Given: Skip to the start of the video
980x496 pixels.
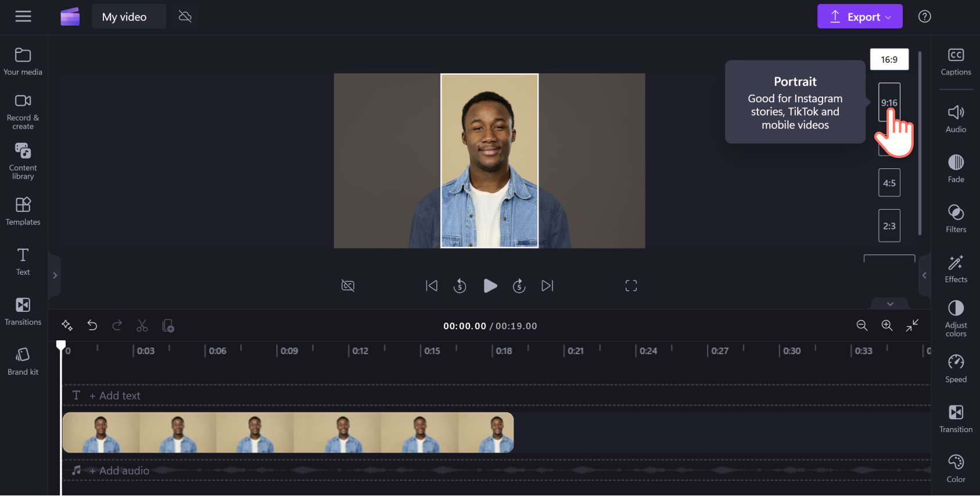Looking at the screenshot, I should pyautogui.click(x=432, y=286).
